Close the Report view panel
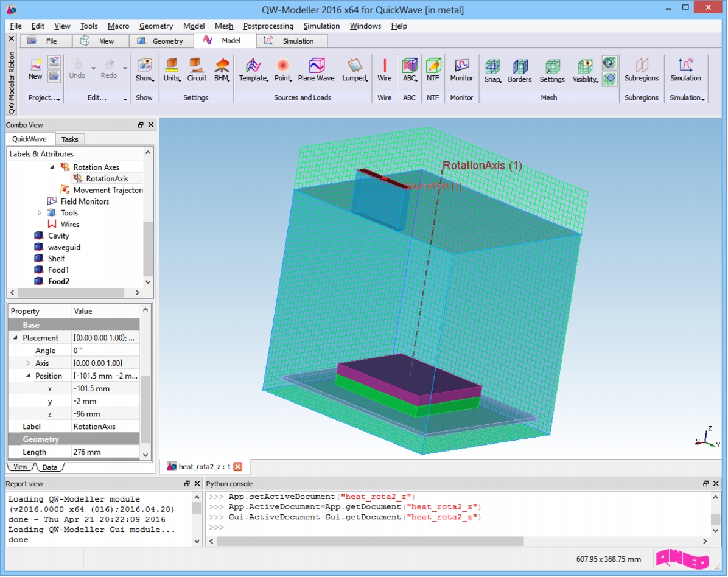Image resolution: width=728 pixels, height=577 pixels. (197, 484)
